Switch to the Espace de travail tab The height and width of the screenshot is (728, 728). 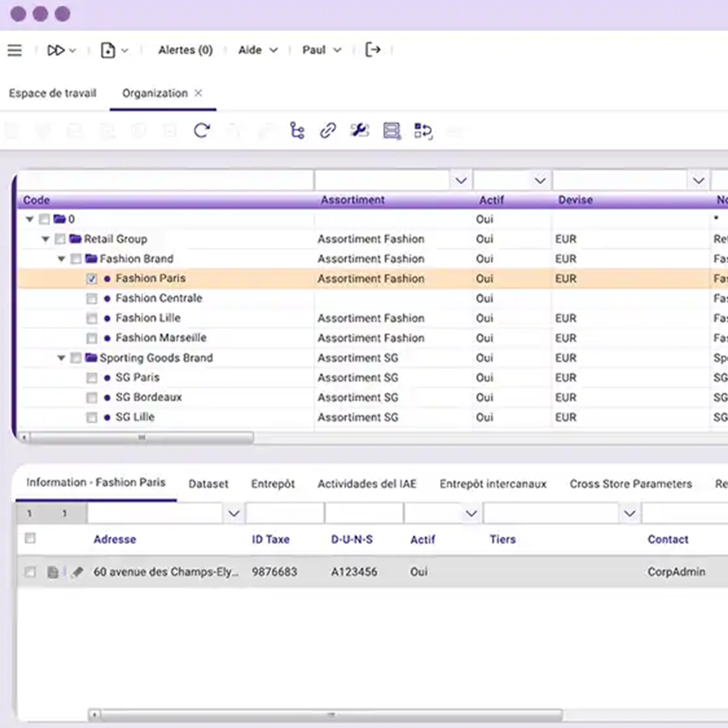tap(52, 93)
